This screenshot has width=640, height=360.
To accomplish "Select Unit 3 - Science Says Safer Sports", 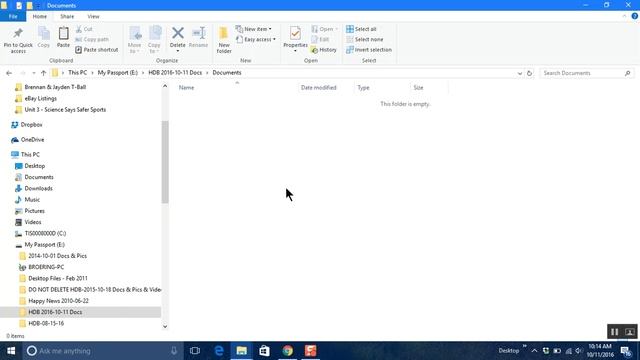I will [65, 110].
